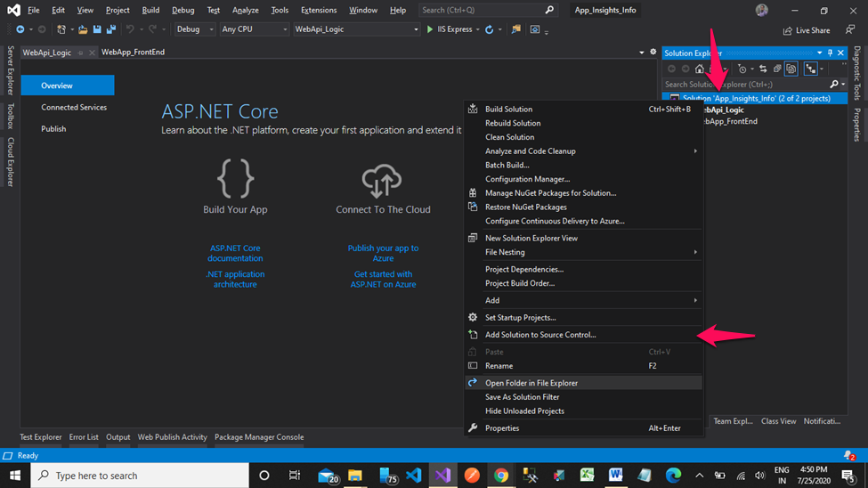Toggle auto-hide pin on Solution Explorer
868x488 pixels.
click(830, 53)
